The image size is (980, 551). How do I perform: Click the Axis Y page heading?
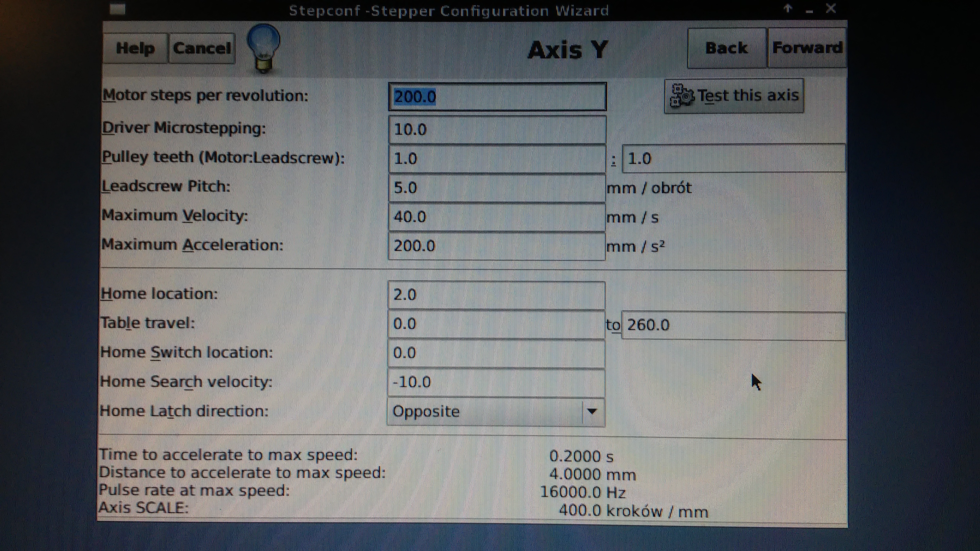tap(568, 50)
